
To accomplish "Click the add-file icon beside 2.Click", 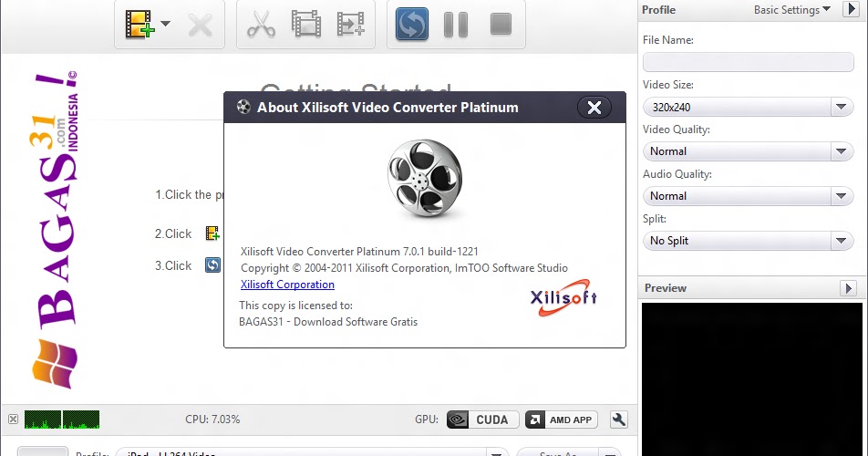I will (212, 233).
